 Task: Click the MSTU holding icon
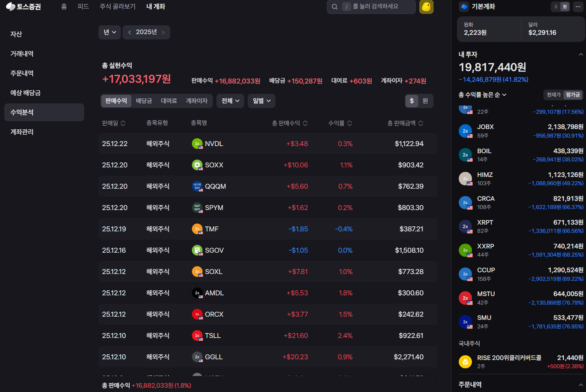(x=466, y=298)
